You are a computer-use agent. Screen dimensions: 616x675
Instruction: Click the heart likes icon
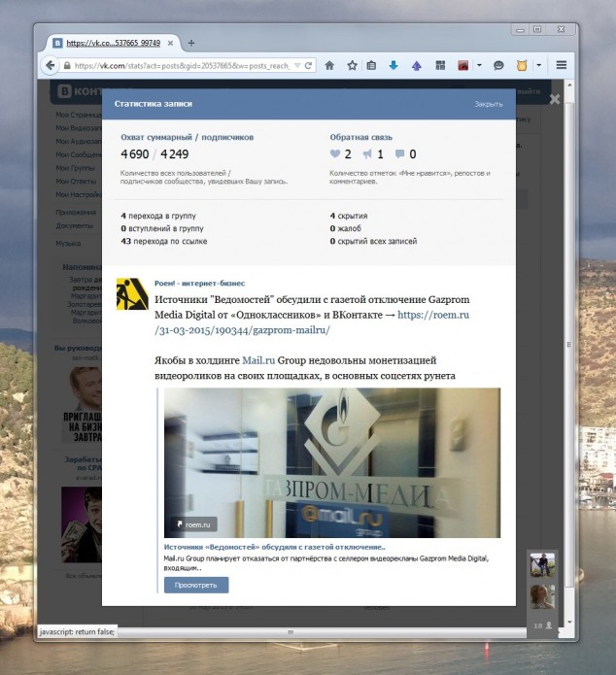[x=335, y=153]
